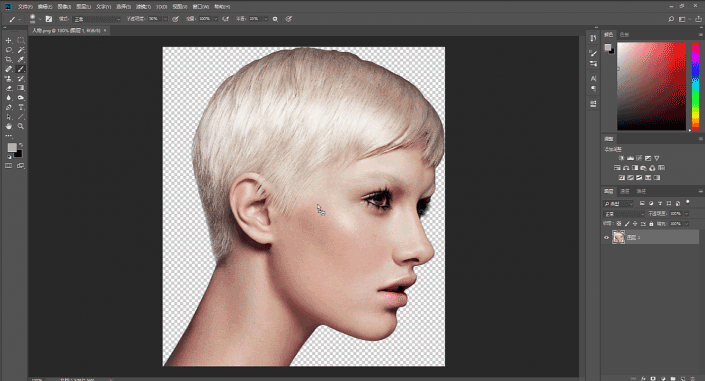The width and height of the screenshot is (705, 381).
Task: Select the Magic Wand tool
Action: point(21,50)
